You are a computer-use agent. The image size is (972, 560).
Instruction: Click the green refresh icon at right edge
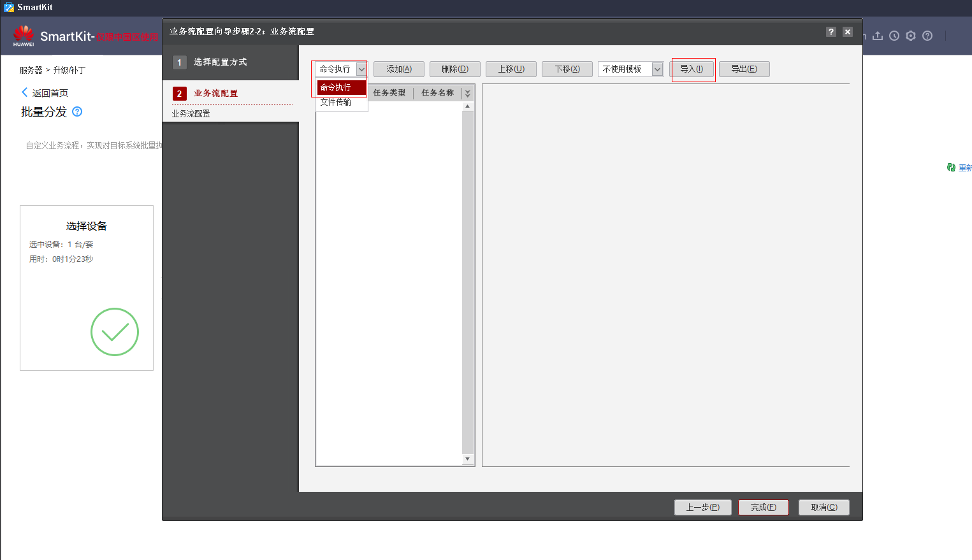coord(951,168)
